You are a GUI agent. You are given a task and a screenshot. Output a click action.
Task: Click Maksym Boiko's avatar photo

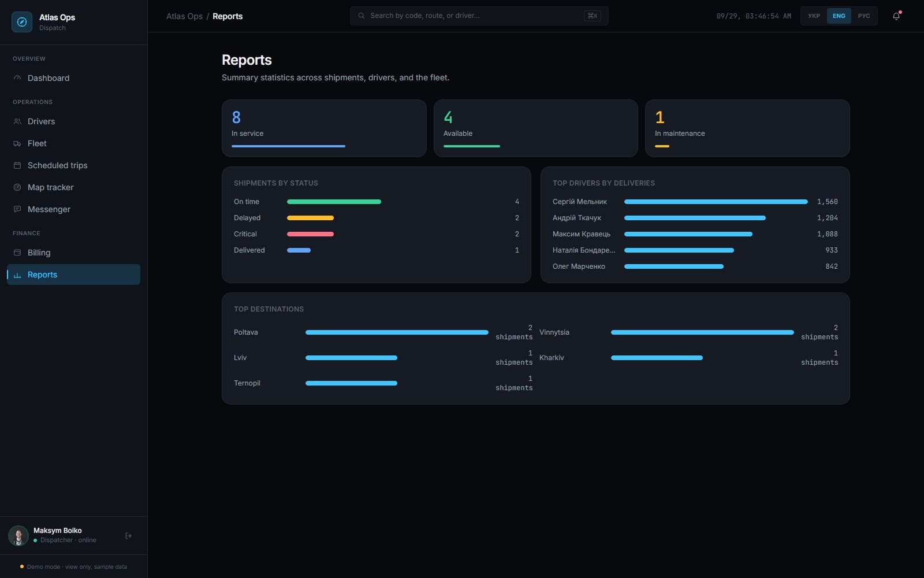[18, 536]
